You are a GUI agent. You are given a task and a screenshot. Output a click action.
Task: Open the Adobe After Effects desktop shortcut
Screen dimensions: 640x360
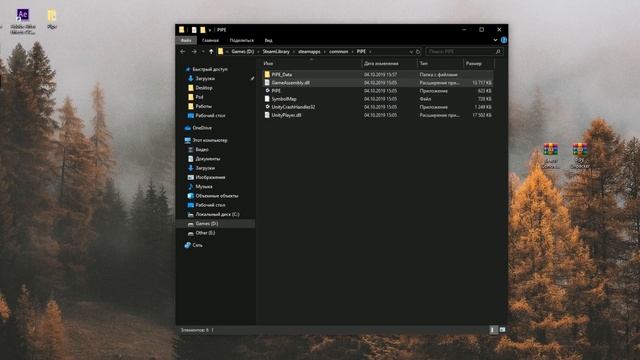pyautogui.click(x=22, y=20)
